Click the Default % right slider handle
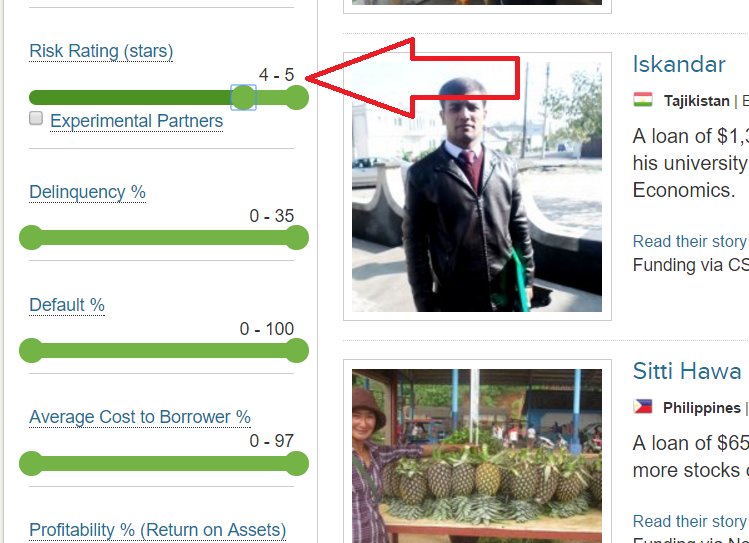Screen dimensions: 749x543 [x=297, y=351]
